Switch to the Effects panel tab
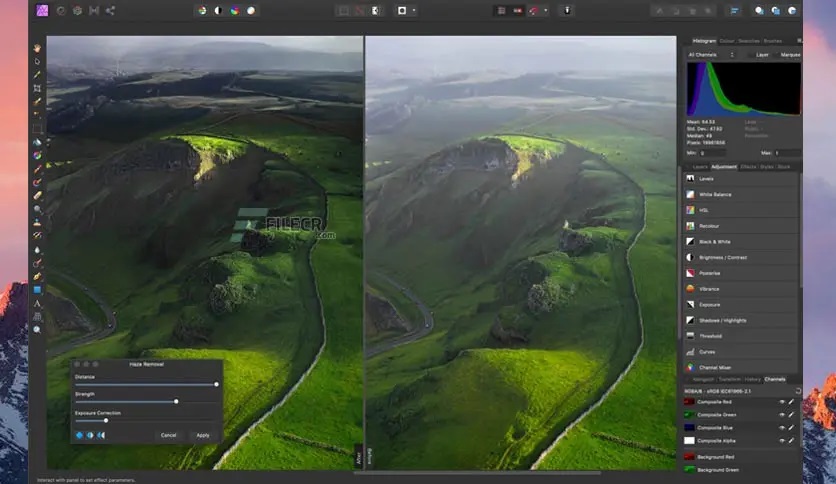 [x=749, y=167]
